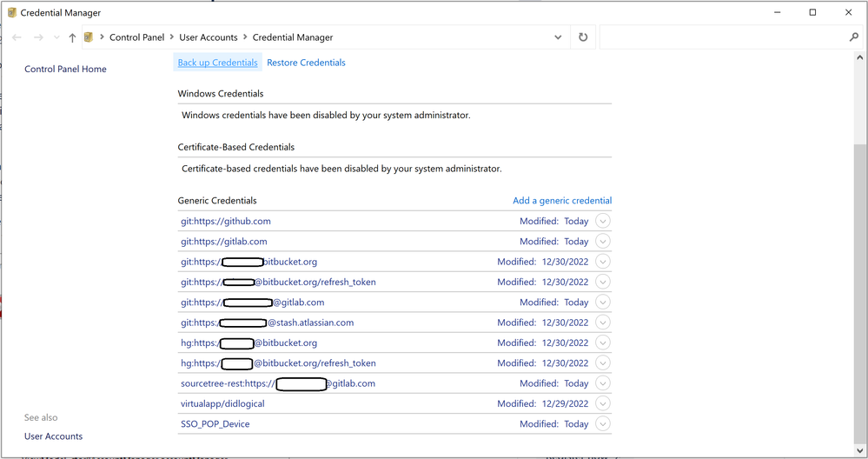Image resolution: width=868 pixels, height=459 pixels.
Task: Refresh the Credential Manager page
Action: point(583,37)
